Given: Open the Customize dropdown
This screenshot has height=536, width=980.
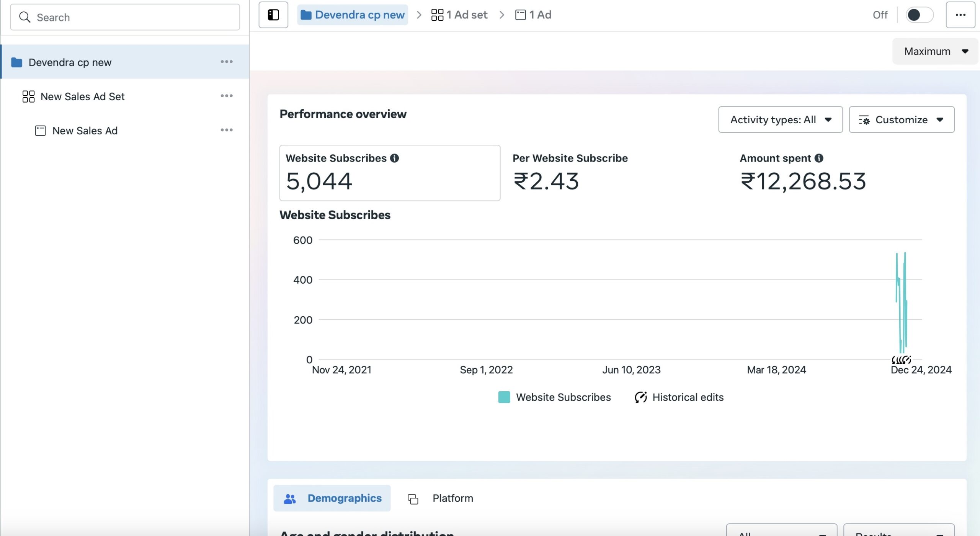Looking at the screenshot, I should click(901, 120).
